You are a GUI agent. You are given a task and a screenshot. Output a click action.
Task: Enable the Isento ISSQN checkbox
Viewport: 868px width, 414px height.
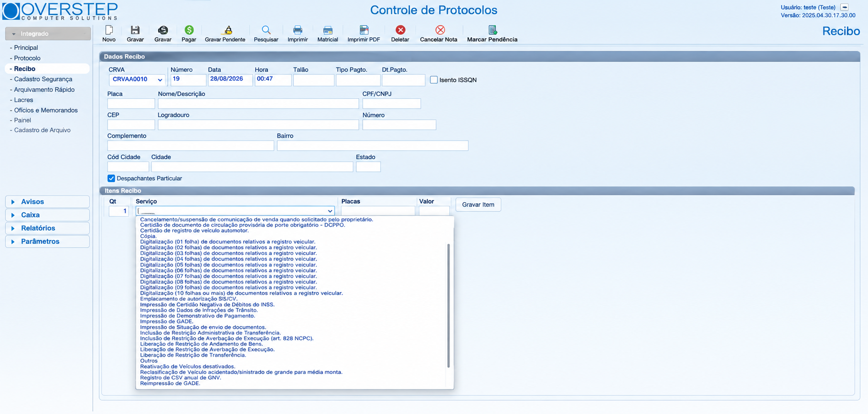pyautogui.click(x=434, y=80)
